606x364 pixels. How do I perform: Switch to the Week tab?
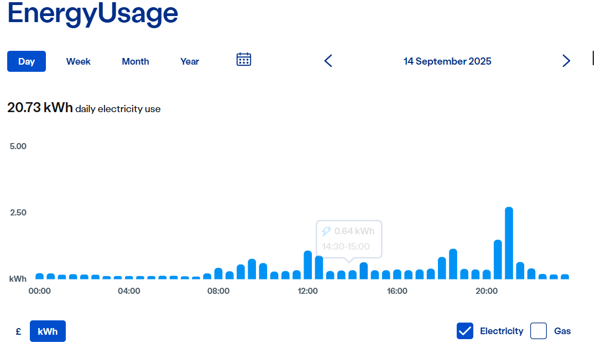tap(78, 61)
